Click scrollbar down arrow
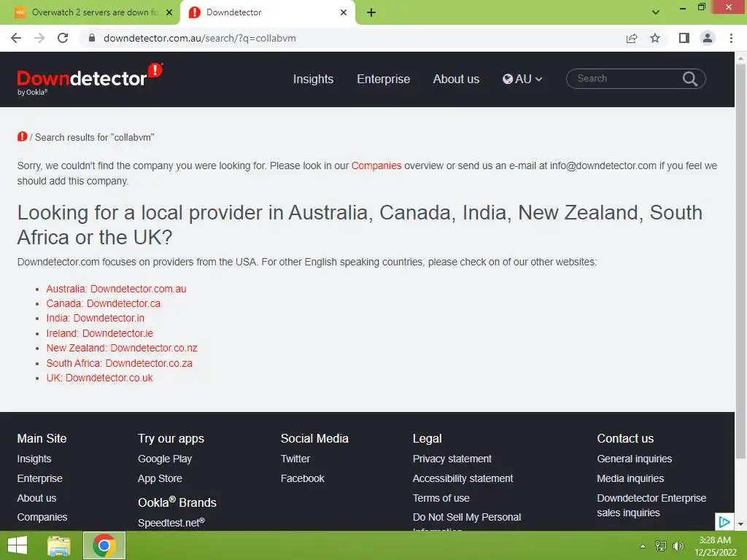 tap(740, 524)
